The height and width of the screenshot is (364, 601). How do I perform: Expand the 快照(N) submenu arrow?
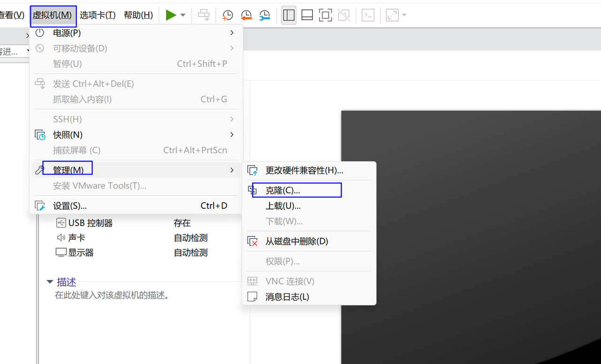231,135
